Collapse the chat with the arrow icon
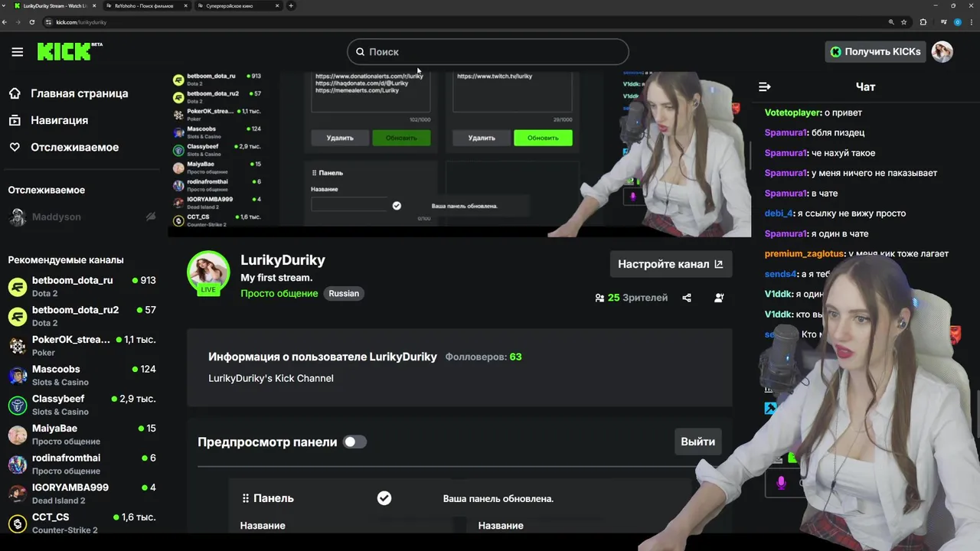The image size is (980, 551). [x=764, y=86]
